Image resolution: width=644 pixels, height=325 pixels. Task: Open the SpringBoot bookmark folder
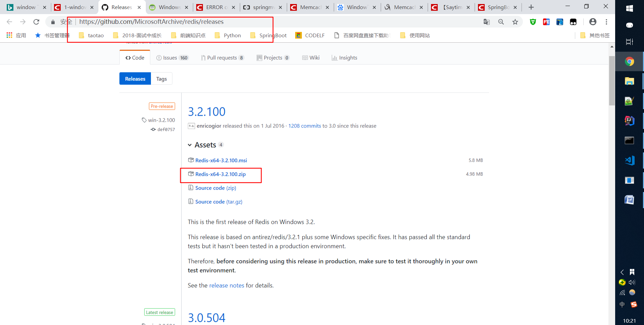click(268, 35)
